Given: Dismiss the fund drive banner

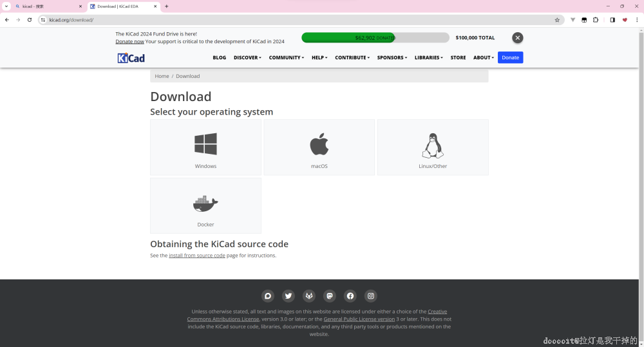Looking at the screenshot, I should click(518, 38).
